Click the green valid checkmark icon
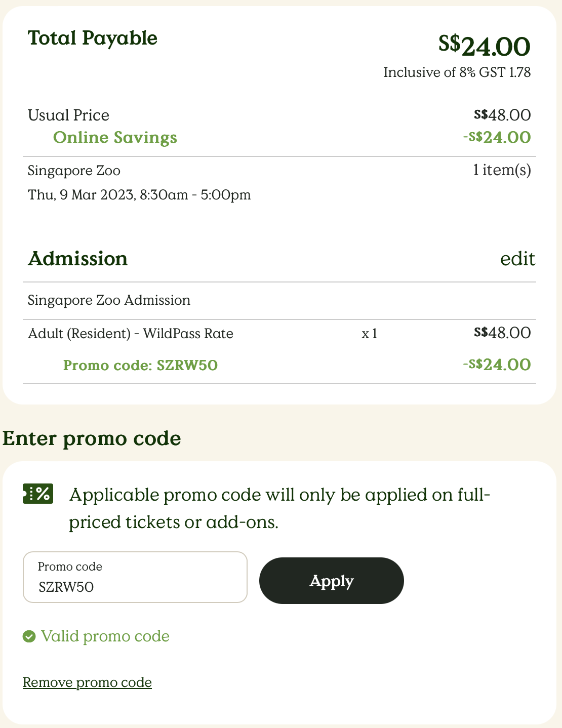The height and width of the screenshot is (728, 562). click(29, 636)
